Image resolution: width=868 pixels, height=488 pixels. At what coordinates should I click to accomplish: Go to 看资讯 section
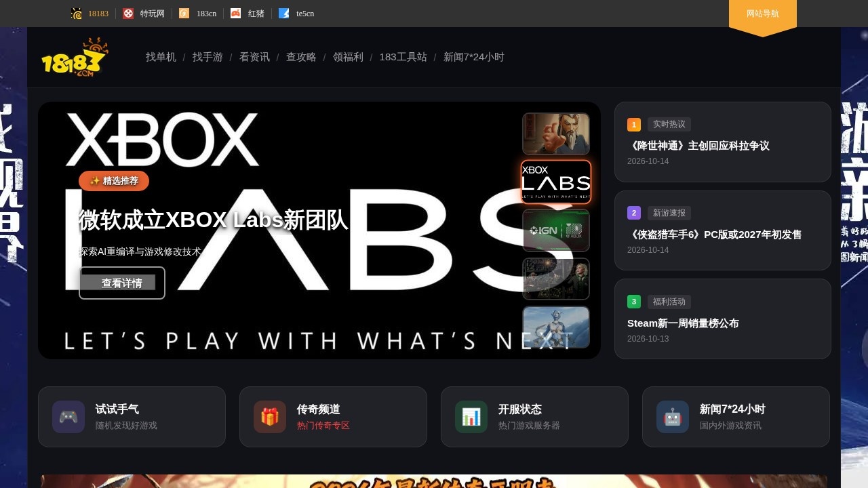[254, 57]
